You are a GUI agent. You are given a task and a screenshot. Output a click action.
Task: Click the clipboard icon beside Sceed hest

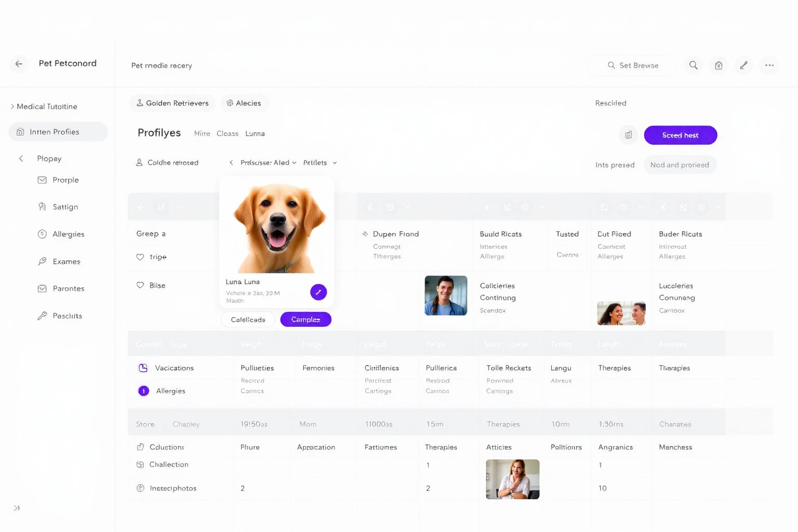[629, 135]
